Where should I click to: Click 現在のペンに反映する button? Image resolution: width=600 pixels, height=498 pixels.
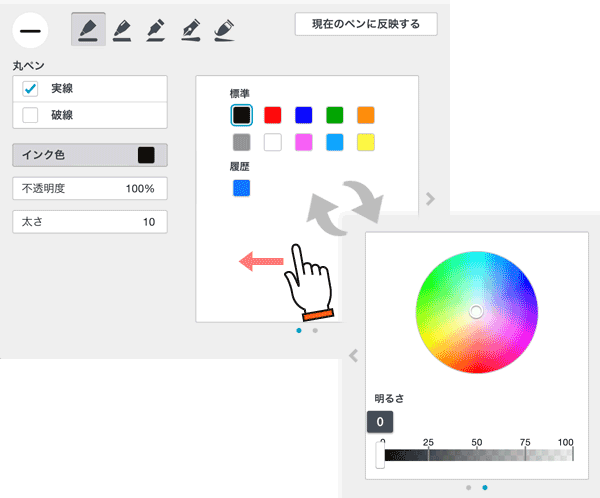coord(366,24)
